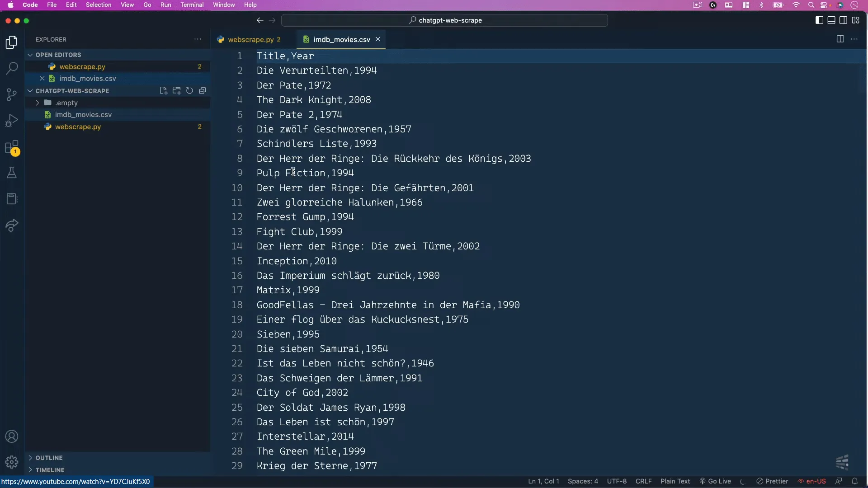Open the Selection menu
This screenshot has height=488, width=868.
[x=99, y=5]
